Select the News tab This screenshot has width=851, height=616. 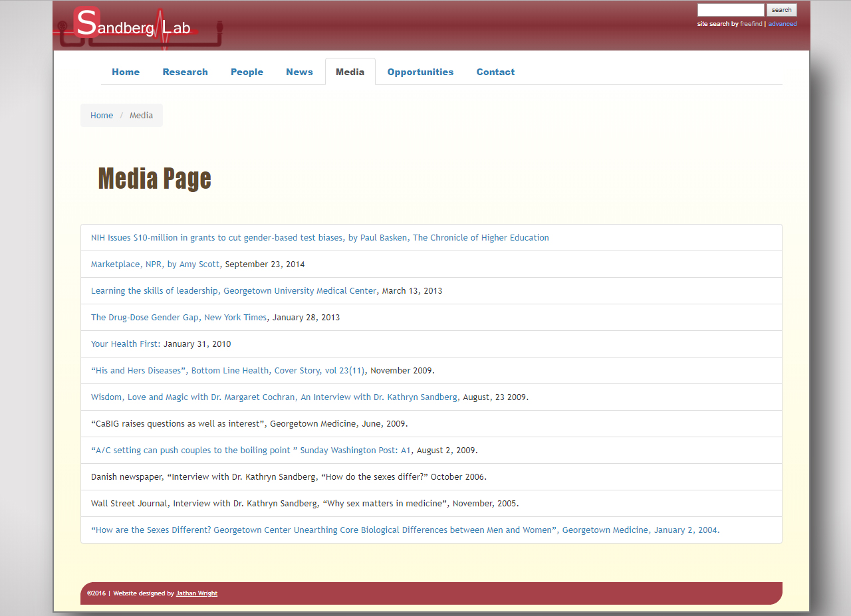(299, 72)
